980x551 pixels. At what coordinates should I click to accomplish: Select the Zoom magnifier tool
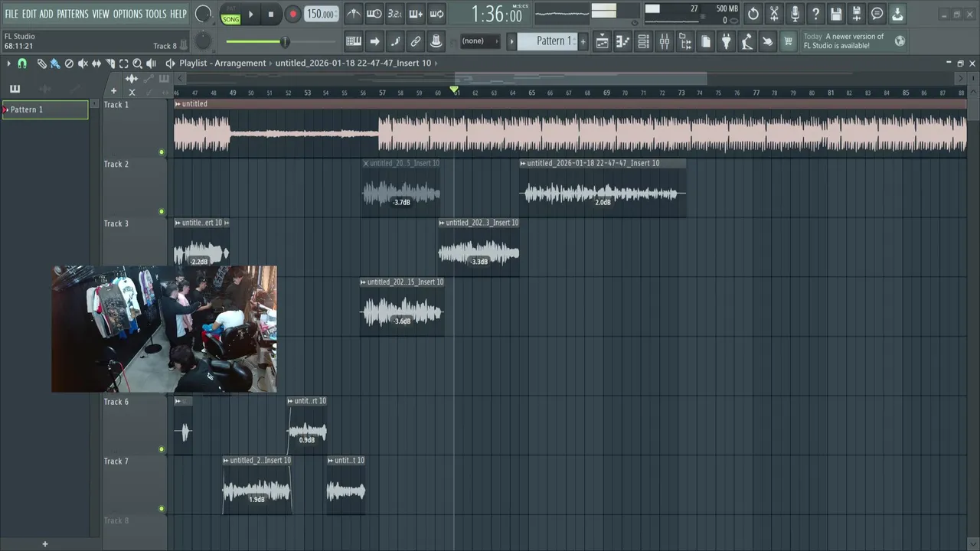[x=138, y=64]
